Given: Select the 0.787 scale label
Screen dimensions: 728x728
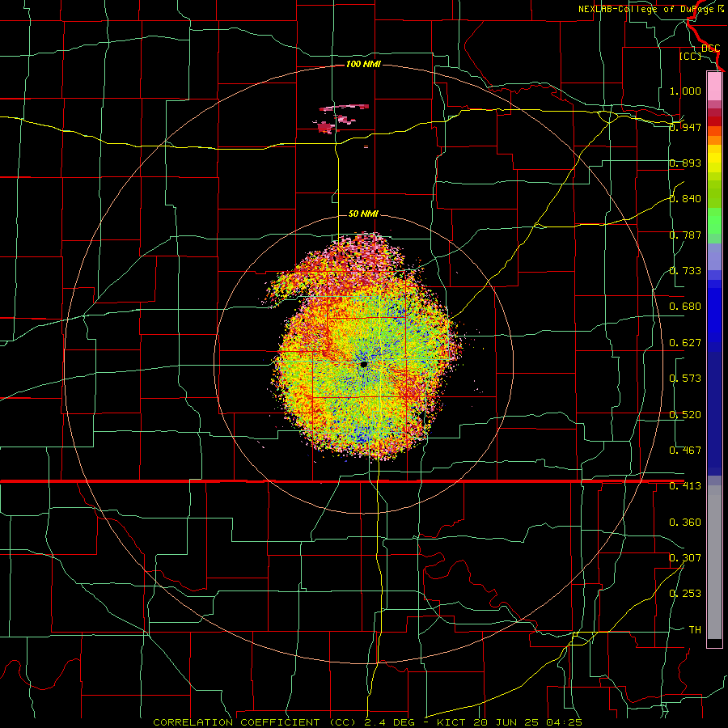Looking at the screenshot, I should (685, 235).
